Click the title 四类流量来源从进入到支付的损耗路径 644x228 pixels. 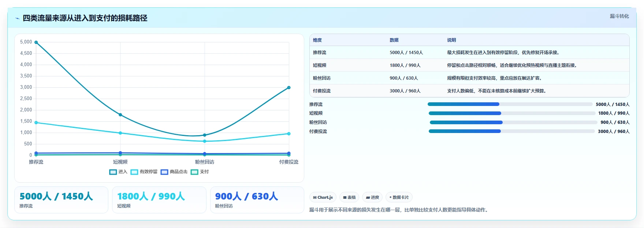(85, 18)
